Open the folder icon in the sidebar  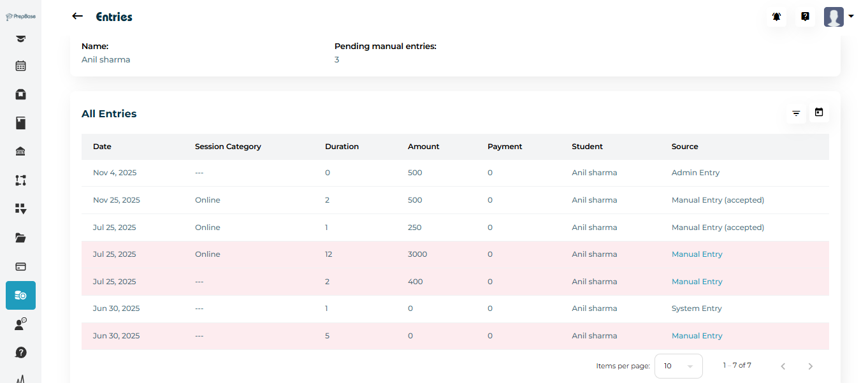(21, 238)
